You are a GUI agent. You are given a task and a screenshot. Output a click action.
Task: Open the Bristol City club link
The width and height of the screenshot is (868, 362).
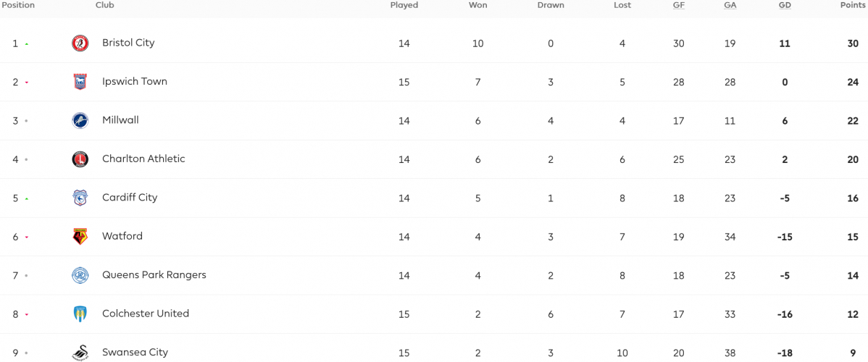tap(128, 43)
